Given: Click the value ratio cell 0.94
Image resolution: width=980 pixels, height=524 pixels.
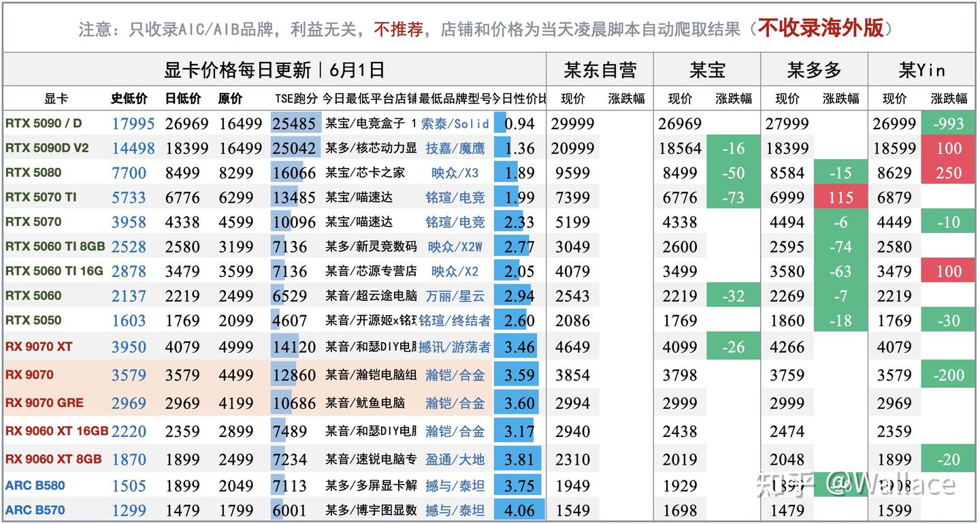Looking at the screenshot, I should point(520,124).
